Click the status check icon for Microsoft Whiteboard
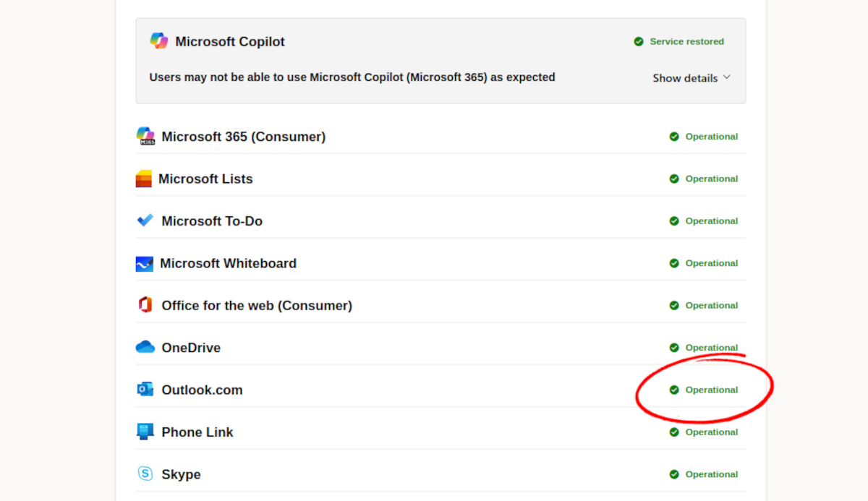Viewport: 868px width, 501px height. point(674,263)
